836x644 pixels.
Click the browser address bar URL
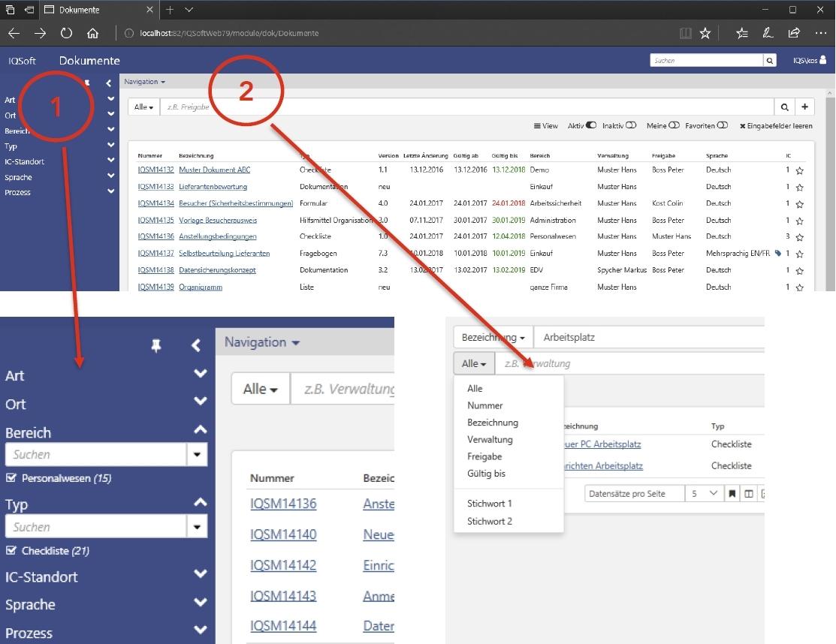(x=229, y=33)
